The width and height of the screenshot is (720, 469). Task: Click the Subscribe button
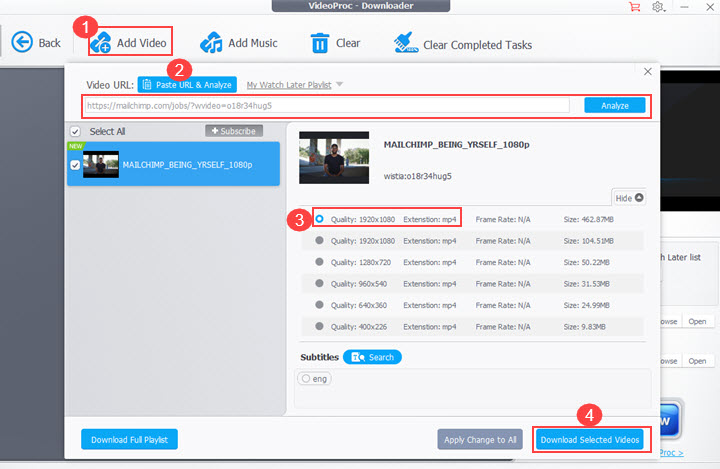[x=234, y=131]
